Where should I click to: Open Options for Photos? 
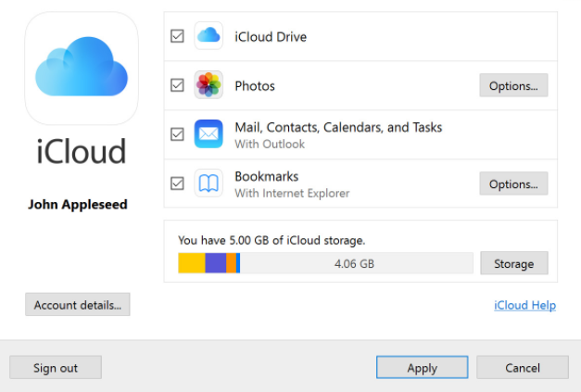click(x=513, y=85)
